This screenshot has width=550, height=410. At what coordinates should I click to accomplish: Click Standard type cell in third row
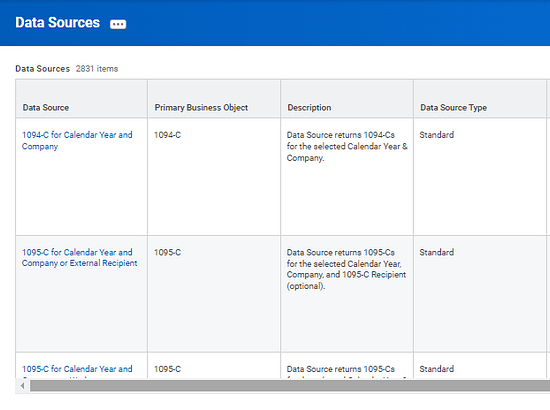click(x=436, y=369)
